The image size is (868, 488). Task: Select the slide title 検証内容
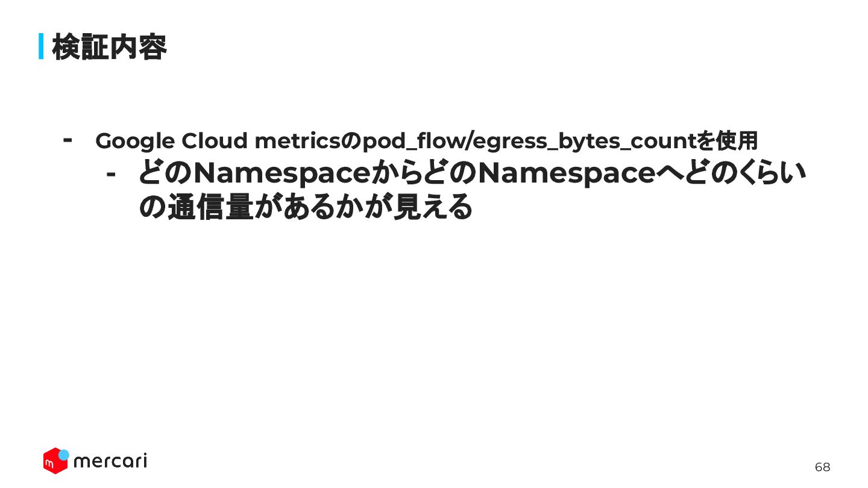pyautogui.click(x=109, y=47)
